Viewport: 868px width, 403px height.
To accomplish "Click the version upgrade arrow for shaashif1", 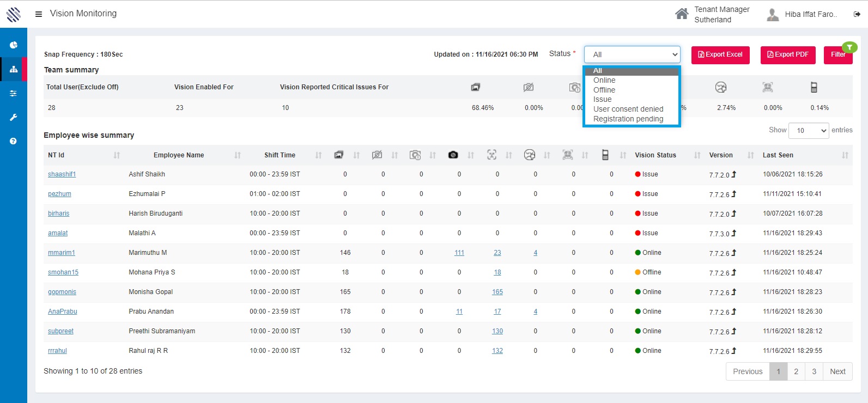I will point(734,174).
